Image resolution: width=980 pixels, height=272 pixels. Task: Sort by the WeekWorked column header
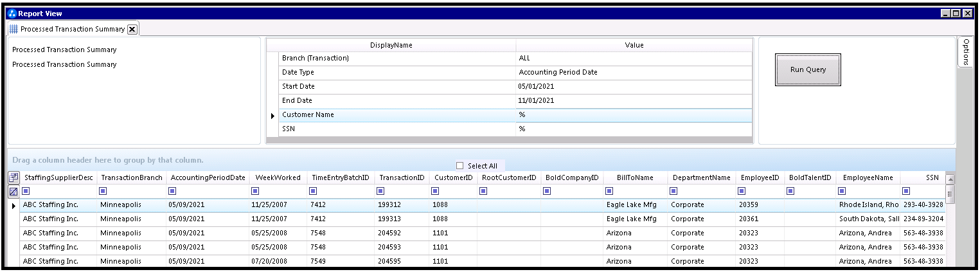[278, 177]
